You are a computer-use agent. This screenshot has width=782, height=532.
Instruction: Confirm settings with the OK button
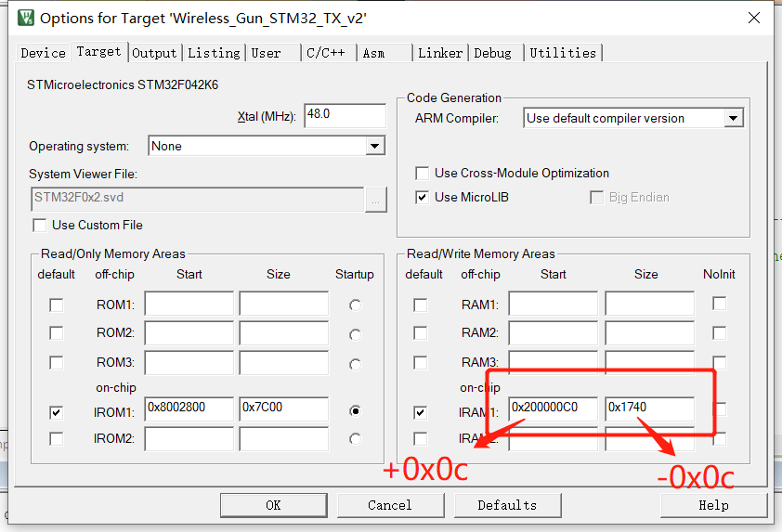point(274,506)
